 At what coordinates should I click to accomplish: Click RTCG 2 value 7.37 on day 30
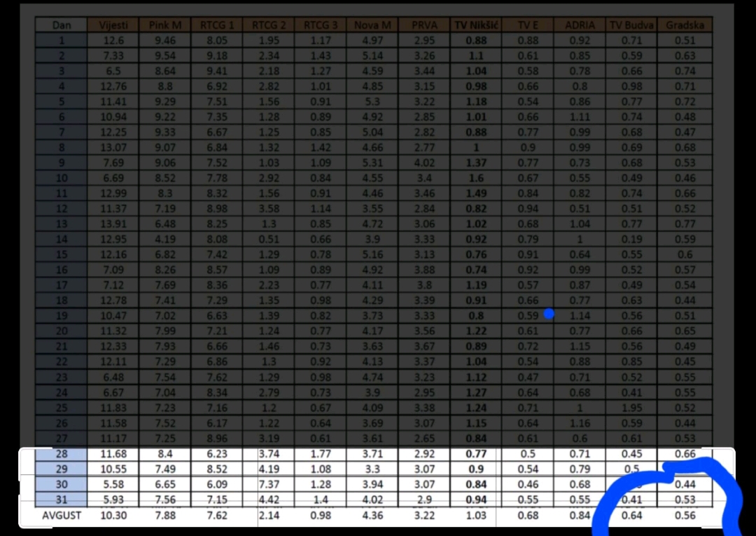pyautogui.click(x=269, y=485)
